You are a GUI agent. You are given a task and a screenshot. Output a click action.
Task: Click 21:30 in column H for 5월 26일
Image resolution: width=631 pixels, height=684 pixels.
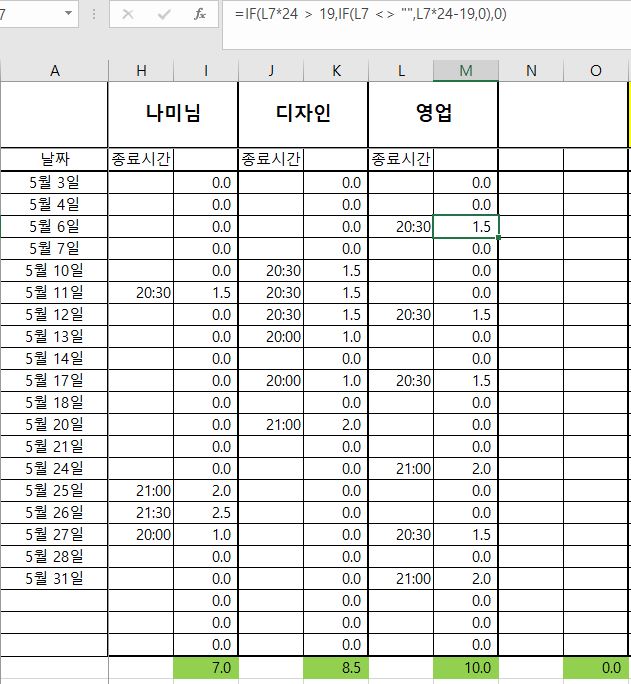(141, 513)
